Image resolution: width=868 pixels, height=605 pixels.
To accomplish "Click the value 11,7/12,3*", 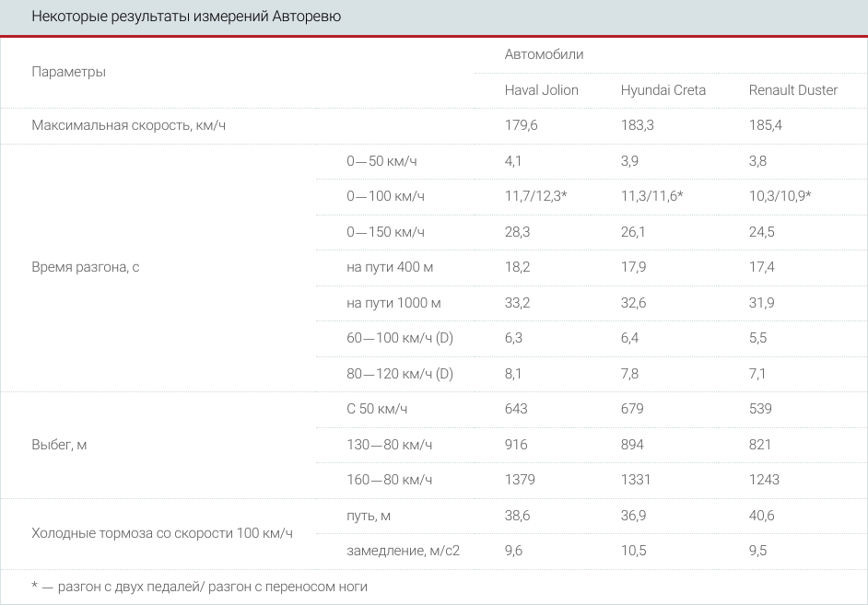I will click(535, 196).
